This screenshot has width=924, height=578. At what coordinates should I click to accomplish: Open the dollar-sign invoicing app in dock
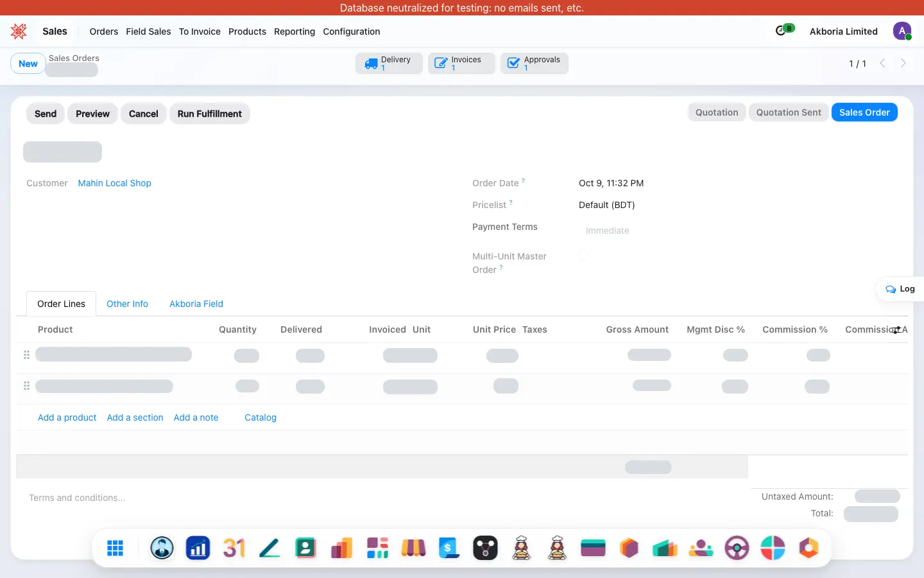(449, 548)
